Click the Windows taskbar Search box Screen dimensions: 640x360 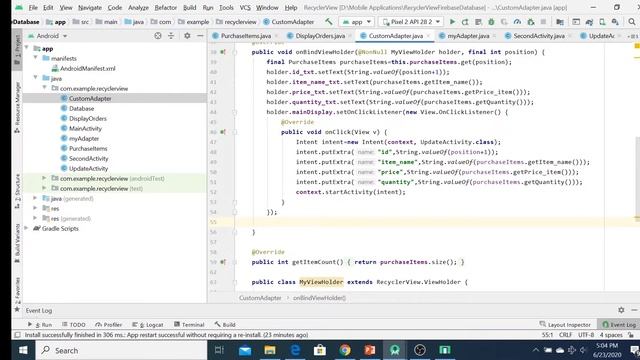(x=122, y=350)
